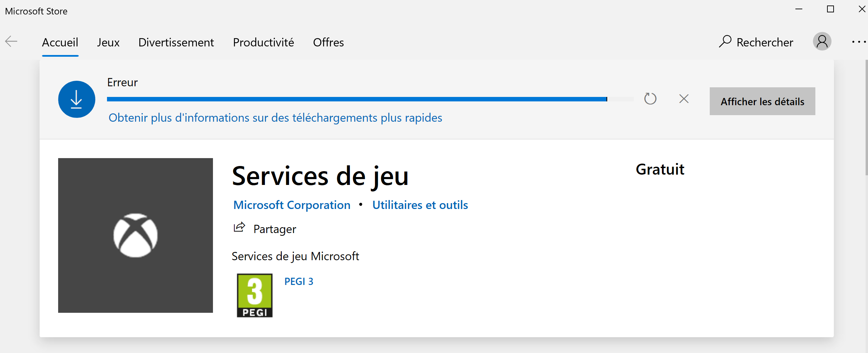Open the PEGI 3 rating link
This screenshot has width=868, height=353.
click(x=299, y=282)
